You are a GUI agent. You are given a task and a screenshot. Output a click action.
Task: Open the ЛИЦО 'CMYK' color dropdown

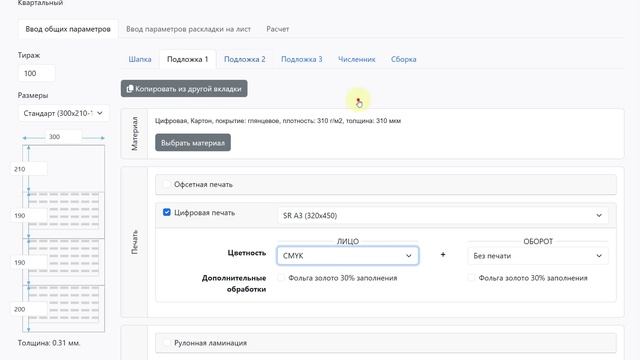coord(348,256)
